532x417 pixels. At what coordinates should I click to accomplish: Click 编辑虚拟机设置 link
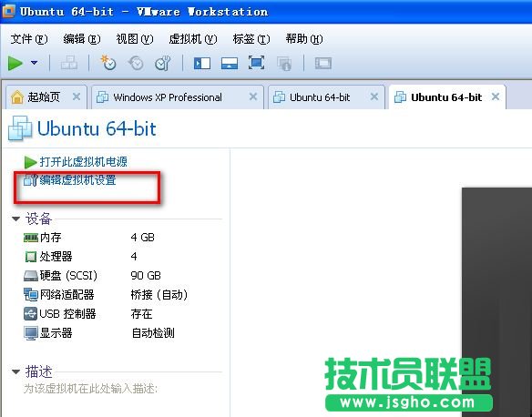click(78, 180)
